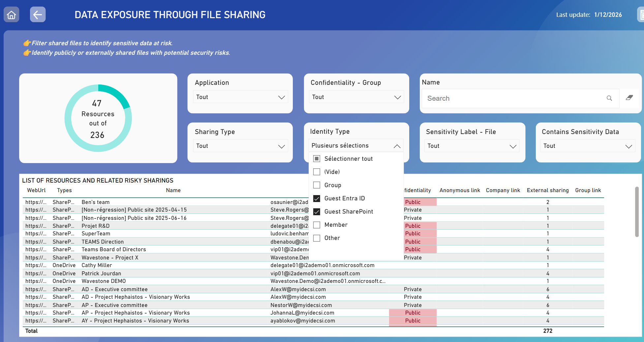Expand the Sharing Type dropdown
Viewport: 644px width, 342px height.
[240, 146]
